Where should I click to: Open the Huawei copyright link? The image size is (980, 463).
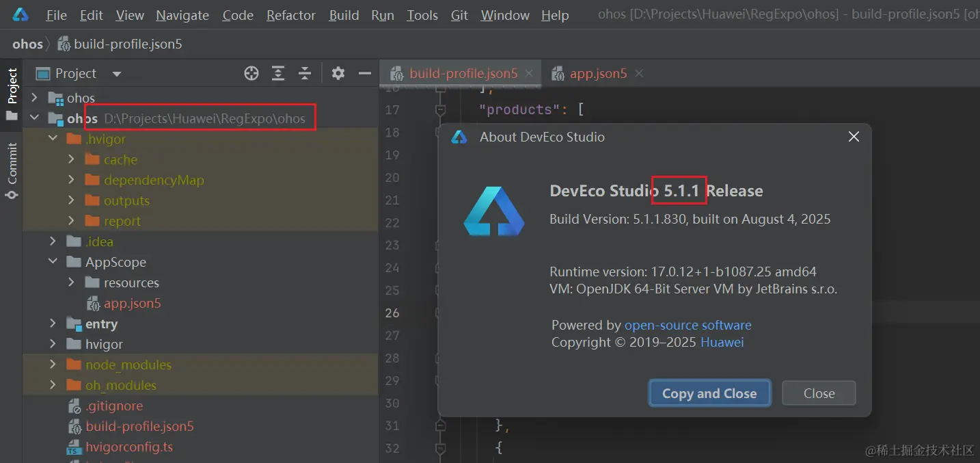click(x=722, y=342)
